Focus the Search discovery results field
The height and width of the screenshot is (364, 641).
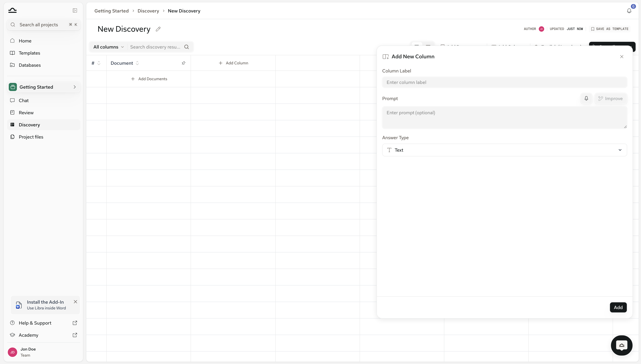pos(155,47)
